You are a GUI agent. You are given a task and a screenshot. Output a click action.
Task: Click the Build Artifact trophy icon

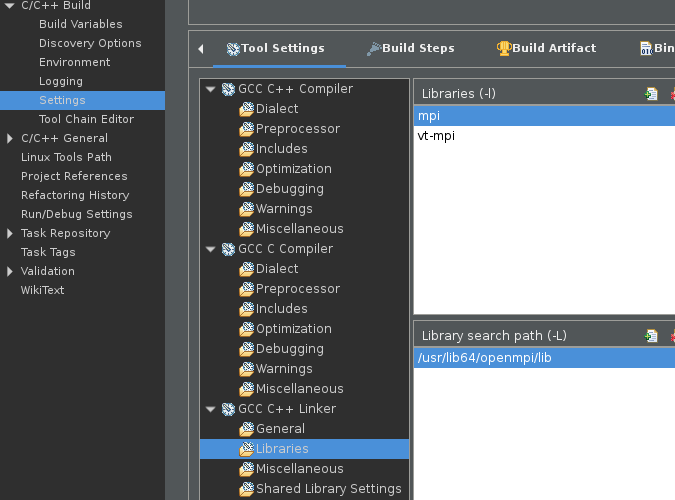(x=504, y=48)
